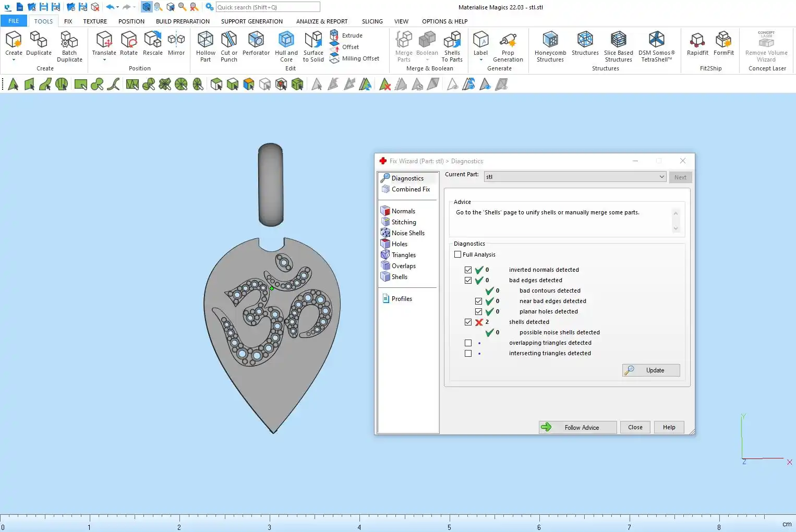Click the Follow Advice button
Screen dimensions: 796x532
pos(577,427)
